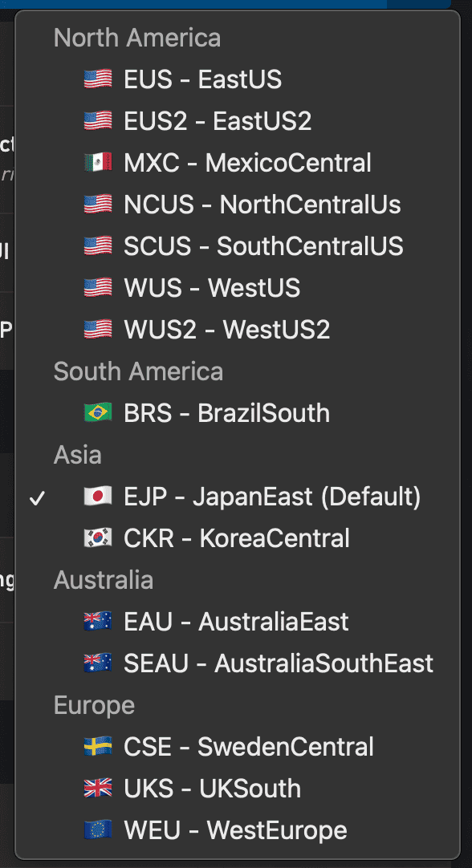Click the South Korea flag icon
Screen dimensions: 472x868
pos(98,538)
